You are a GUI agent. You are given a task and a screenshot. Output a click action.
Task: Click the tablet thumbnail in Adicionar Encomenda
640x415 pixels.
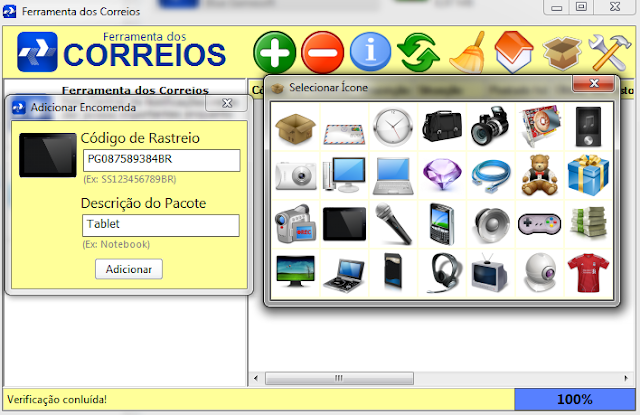(x=48, y=155)
